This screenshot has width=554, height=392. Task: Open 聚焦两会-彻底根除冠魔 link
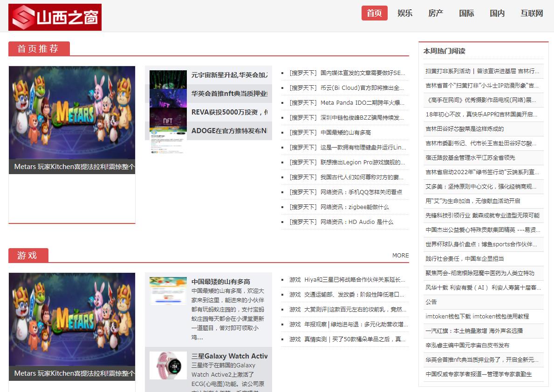[x=480, y=273]
